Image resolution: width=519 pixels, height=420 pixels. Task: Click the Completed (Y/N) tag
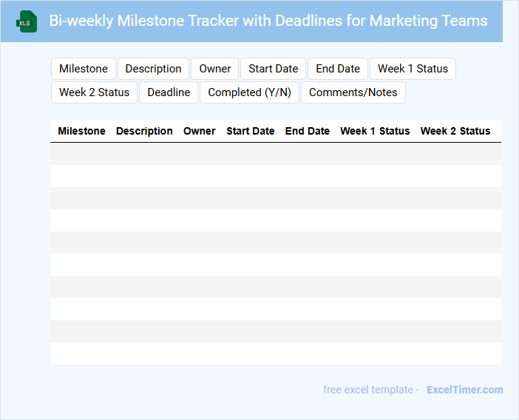pyautogui.click(x=250, y=92)
